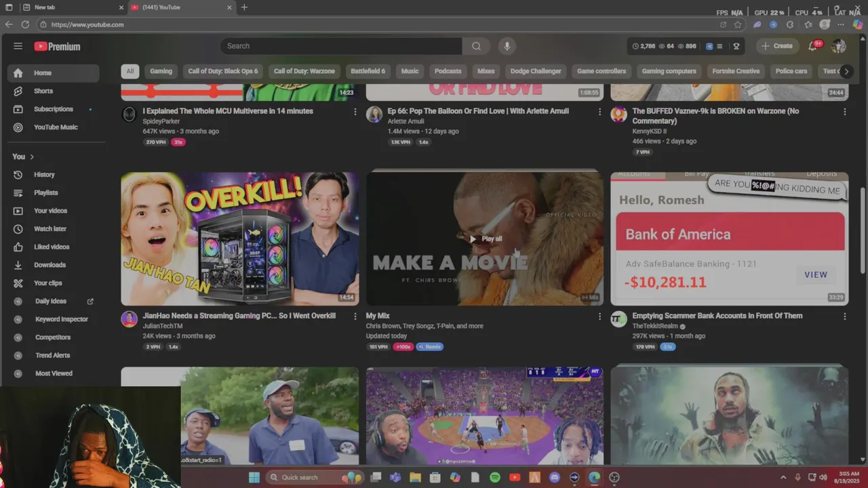Click the blue vidIQ icon in extension bar

click(709, 46)
